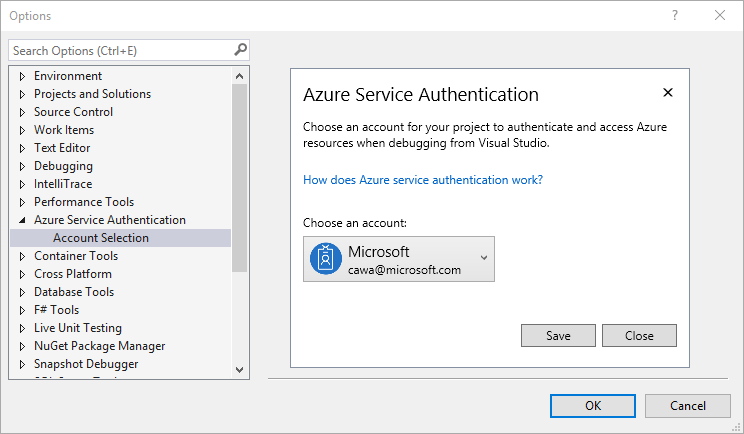Screen dimensions: 744x434
Task: Expand the Cross Platform node
Action: (x=22, y=275)
